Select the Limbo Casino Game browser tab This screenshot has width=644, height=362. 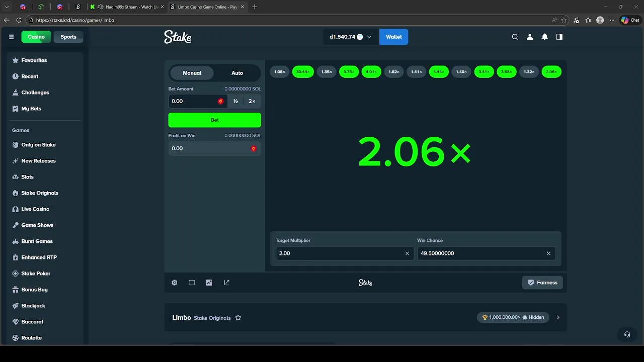tap(207, 7)
